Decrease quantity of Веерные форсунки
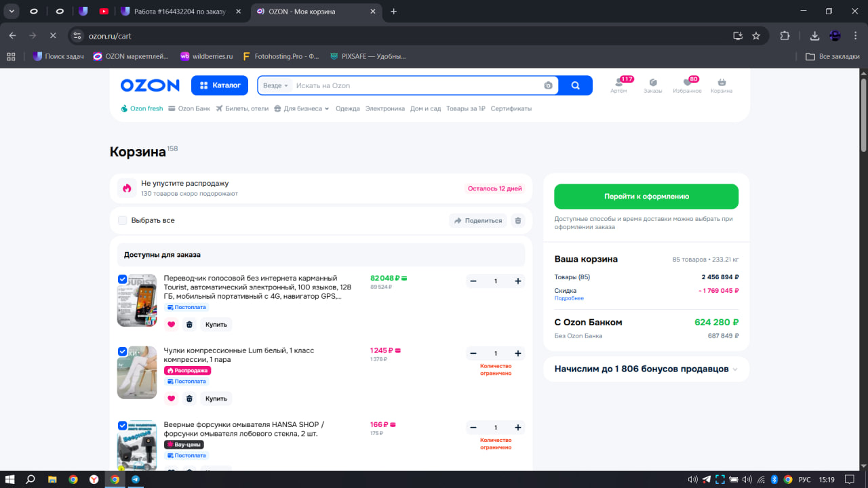868x488 pixels. (x=473, y=428)
